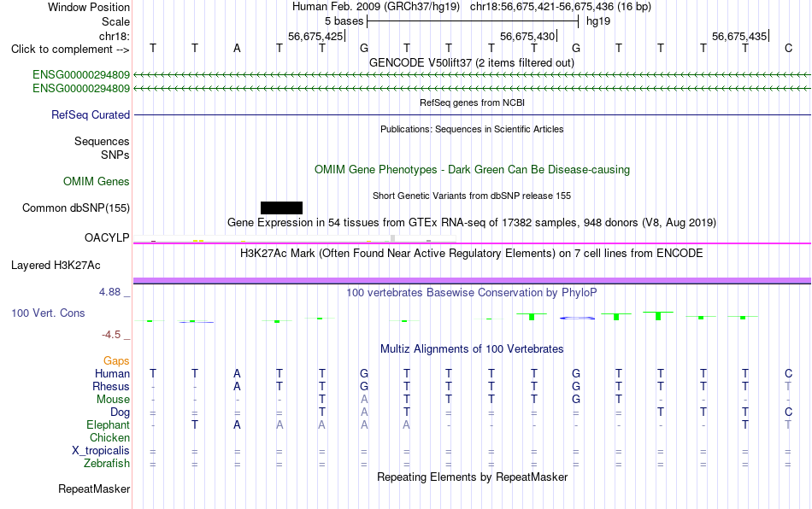The height and width of the screenshot is (509, 812).
Task: Click the H3K27Ac Mark track title
Action: 472,253
